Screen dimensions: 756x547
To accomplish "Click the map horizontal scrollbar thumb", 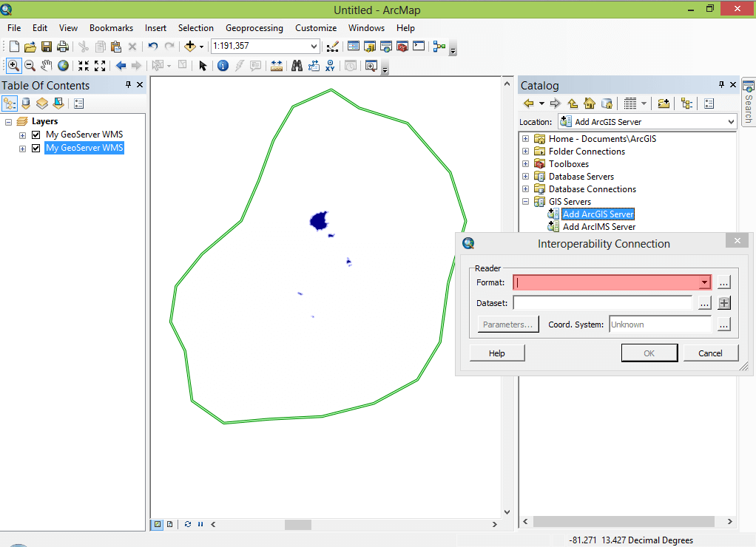I will tap(298, 524).
